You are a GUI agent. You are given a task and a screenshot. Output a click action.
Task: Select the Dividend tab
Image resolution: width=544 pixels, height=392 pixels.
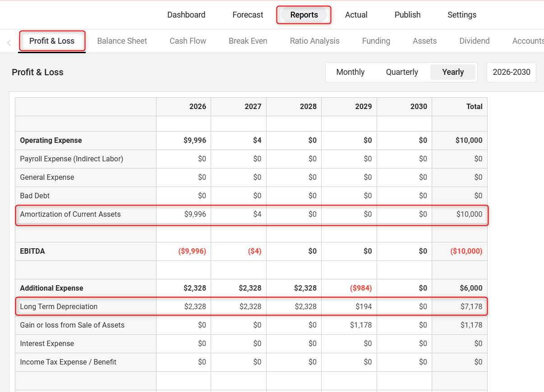point(474,41)
